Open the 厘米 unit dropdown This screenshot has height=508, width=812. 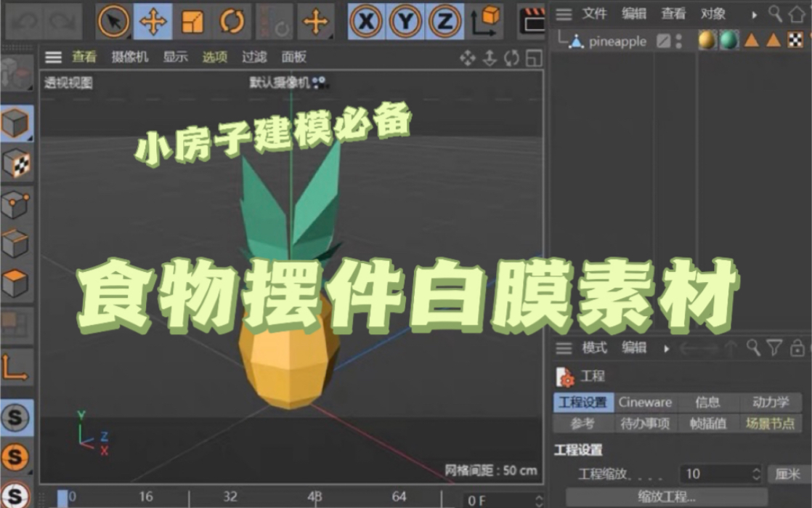tap(789, 473)
